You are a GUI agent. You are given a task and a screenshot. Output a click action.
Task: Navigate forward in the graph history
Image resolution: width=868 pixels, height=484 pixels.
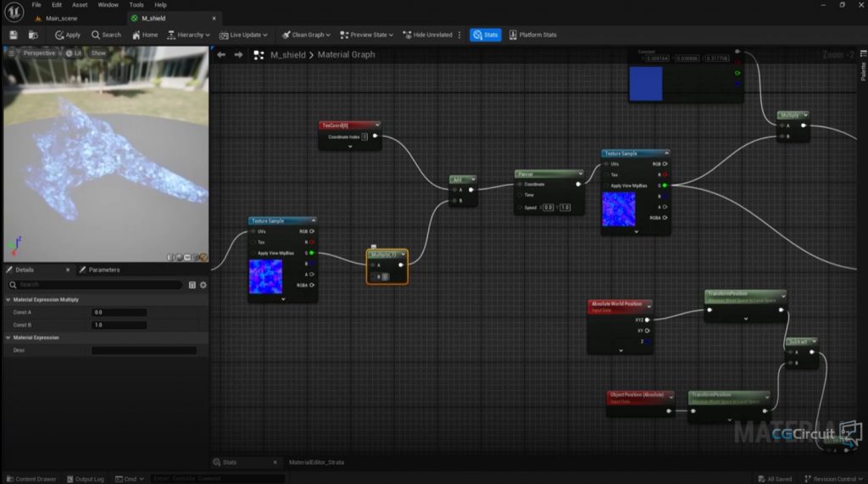[x=238, y=55]
